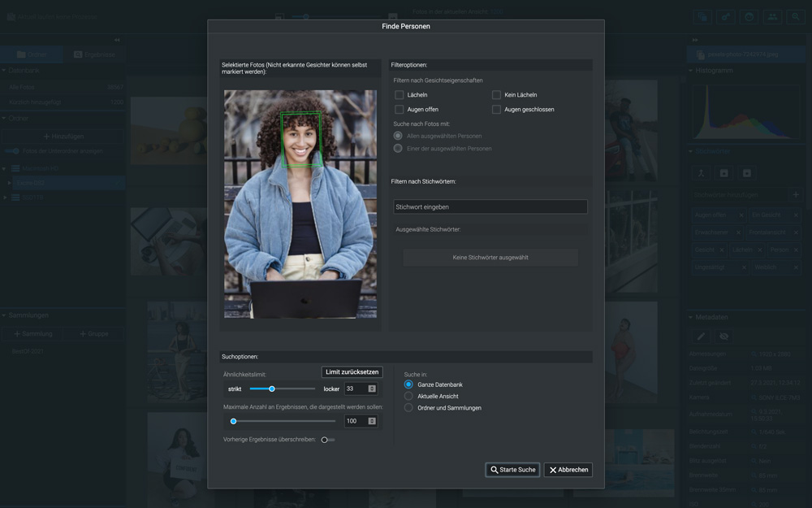Expand the Macintosh HD folder tree
Viewport: 812px width, 508px height.
(x=5, y=169)
